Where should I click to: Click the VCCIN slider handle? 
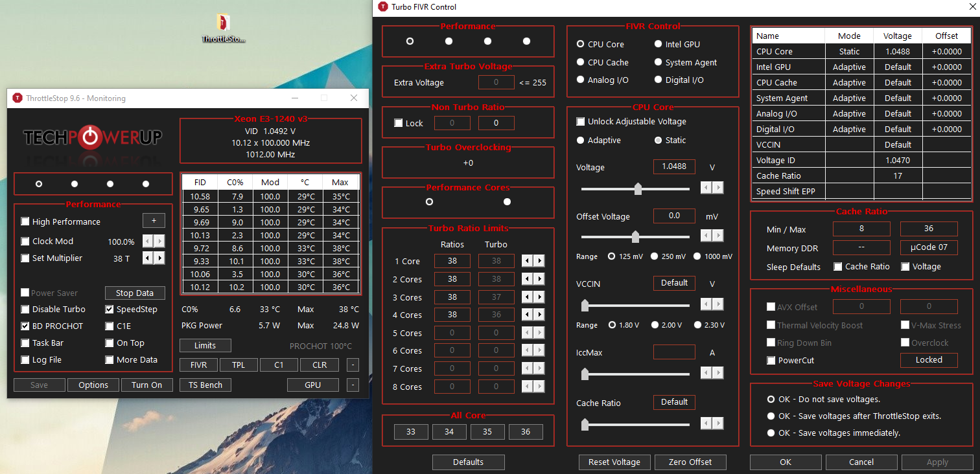click(x=585, y=305)
